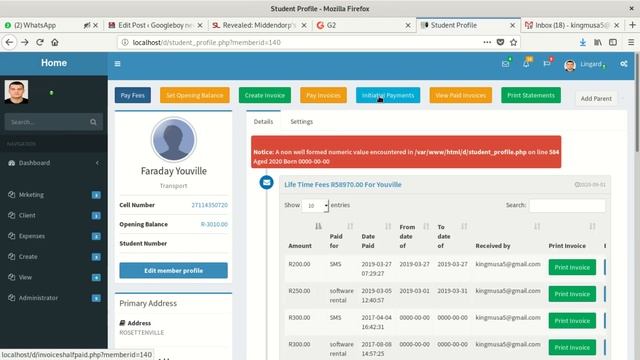Open the Show entries count dropdown

click(x=315, y=205)
